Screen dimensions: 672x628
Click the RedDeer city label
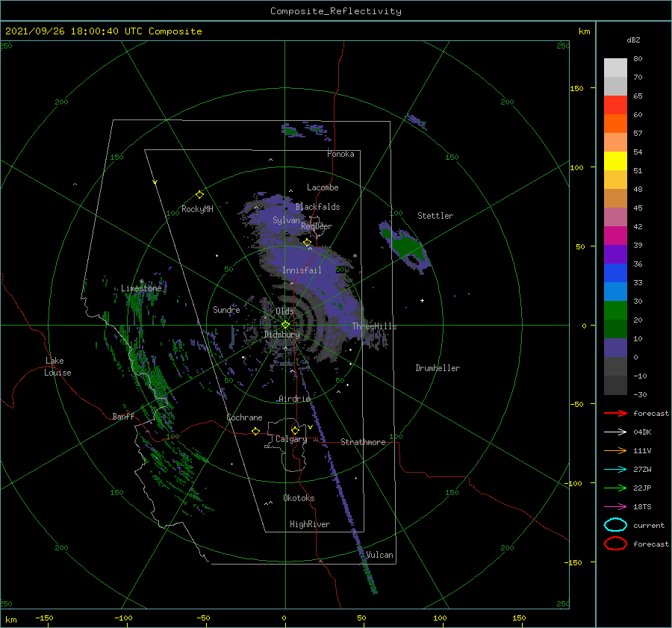tap(317, 226)
